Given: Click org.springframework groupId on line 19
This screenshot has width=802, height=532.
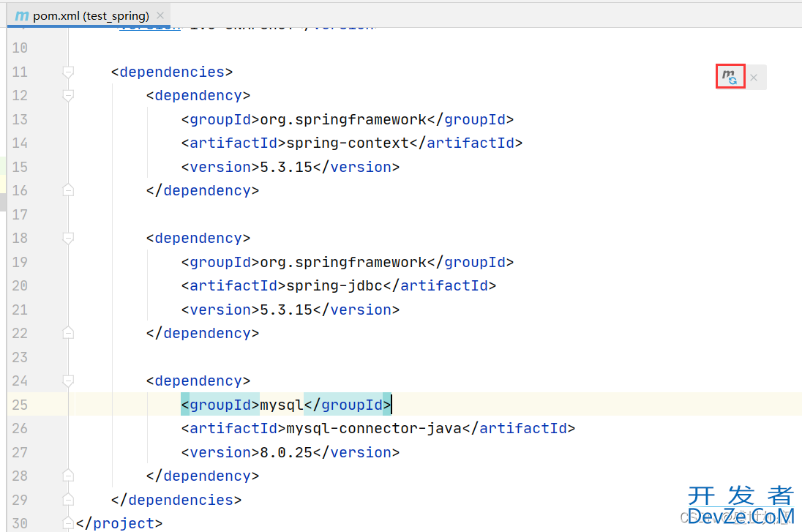Looking at the screenshot, I should tap(343, 262).
